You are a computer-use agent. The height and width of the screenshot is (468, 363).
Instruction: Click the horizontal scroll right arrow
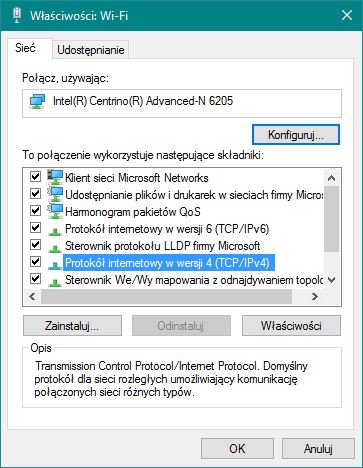click(x=314, y=296)
